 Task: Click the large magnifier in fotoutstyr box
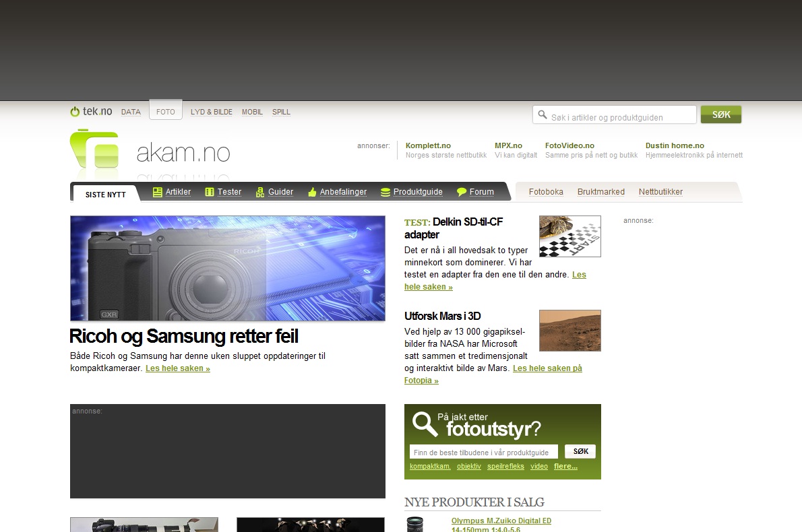pos(425,424)
